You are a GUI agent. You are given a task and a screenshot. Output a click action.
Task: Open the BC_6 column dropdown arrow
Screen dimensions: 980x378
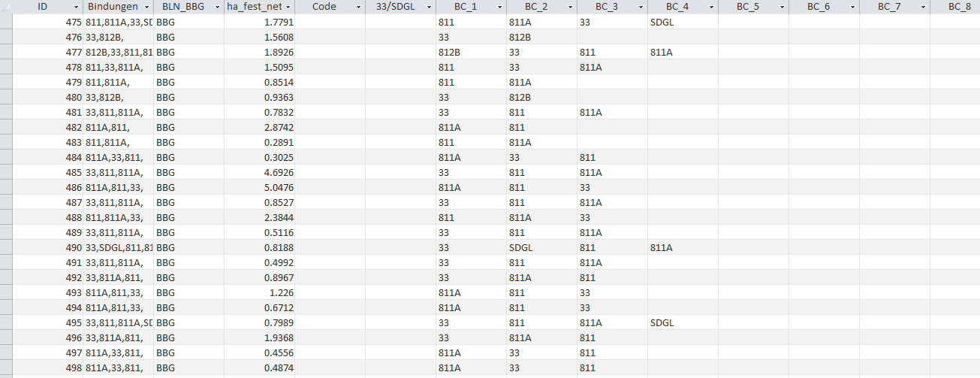pos(852,7)
